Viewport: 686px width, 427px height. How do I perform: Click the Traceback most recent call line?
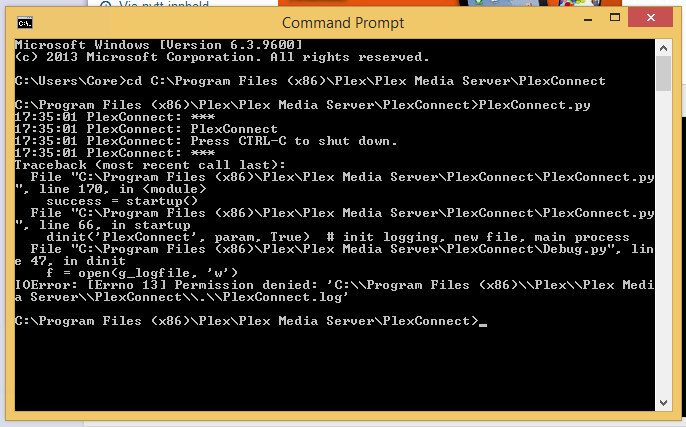click(x=150, y=165)
